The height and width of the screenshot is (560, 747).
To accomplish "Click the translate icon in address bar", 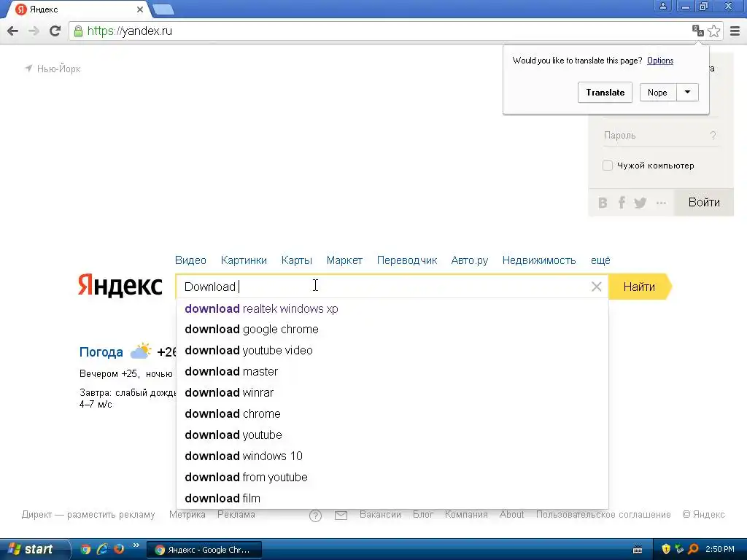I will [x=698, y=31].
